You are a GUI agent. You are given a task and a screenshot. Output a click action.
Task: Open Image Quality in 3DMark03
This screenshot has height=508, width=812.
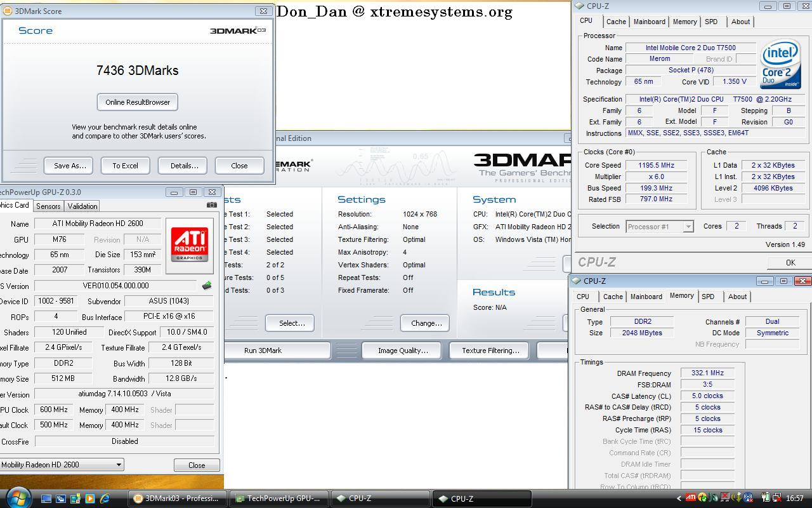[403, 351]
